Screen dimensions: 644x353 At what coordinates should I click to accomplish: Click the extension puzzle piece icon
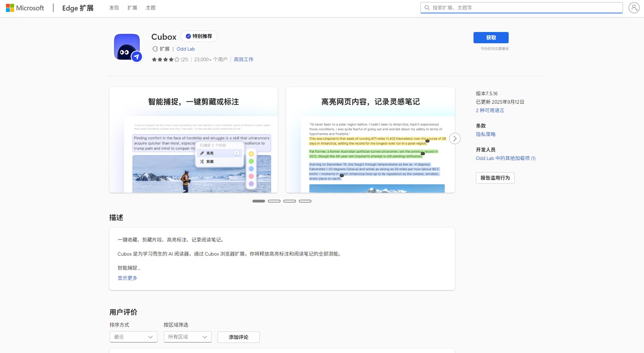pyautogui.click(x=155, y=49)
